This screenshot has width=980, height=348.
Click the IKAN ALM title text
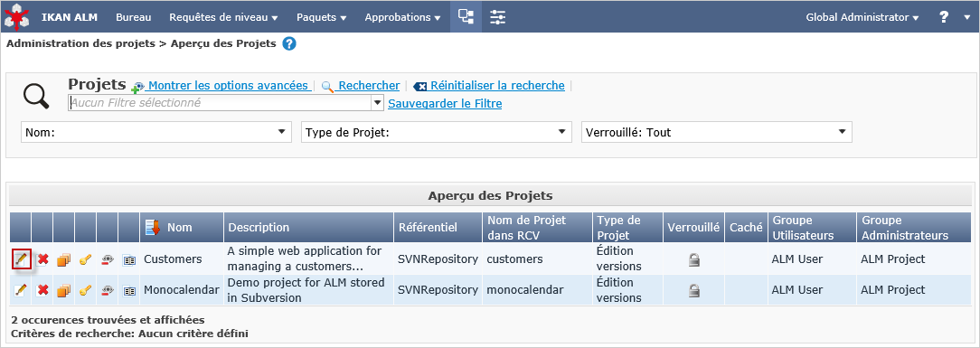coord(70,17)
